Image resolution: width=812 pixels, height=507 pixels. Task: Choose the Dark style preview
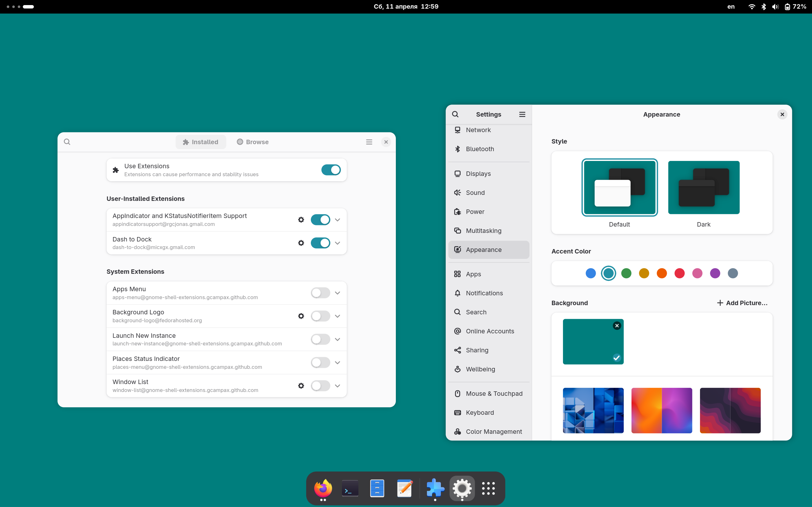tap(704, 188)
